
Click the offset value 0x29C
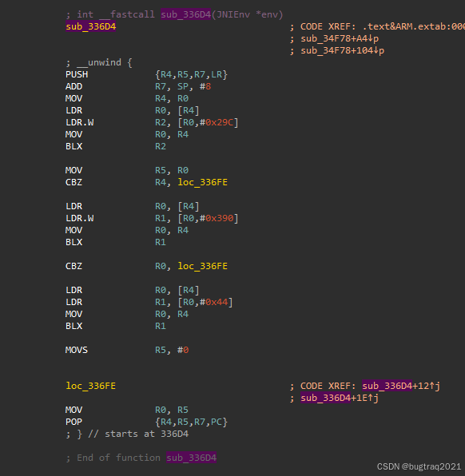click(219, 122)
